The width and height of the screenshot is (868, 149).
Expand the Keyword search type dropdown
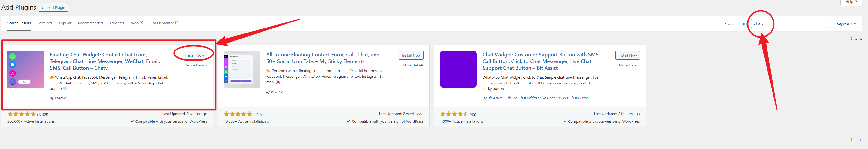click(x=846, y=24)
